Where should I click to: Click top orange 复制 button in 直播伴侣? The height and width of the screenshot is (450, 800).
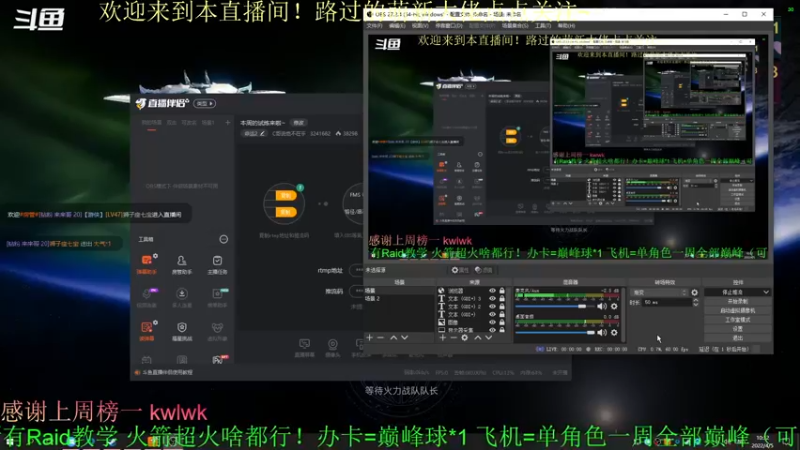click(x=285, y=195)
